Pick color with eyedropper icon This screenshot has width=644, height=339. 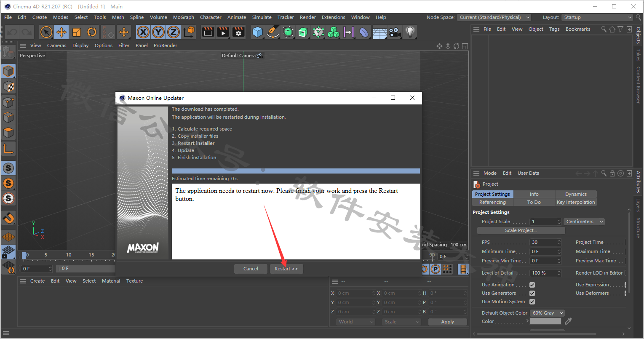coord(569,321)
